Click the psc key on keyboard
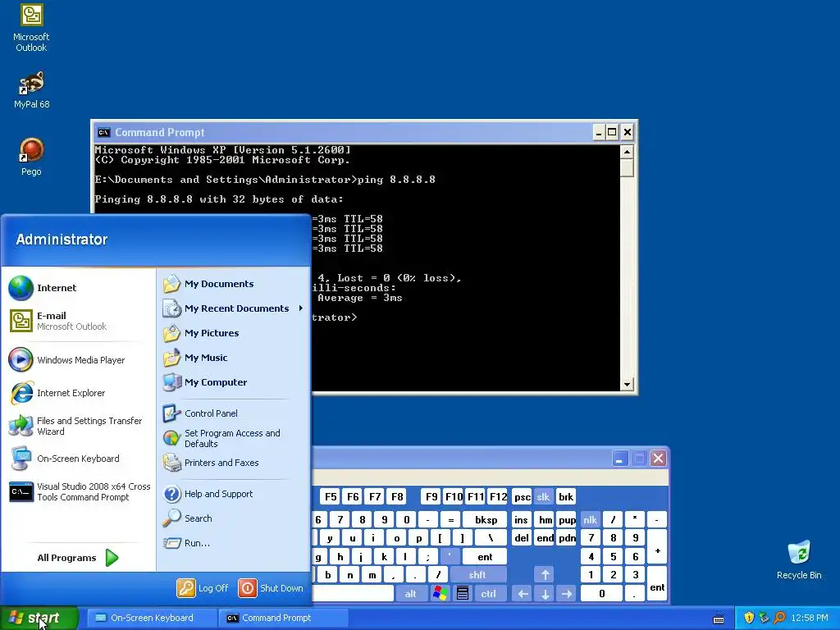The width and height of the screenshot is (840, 630). coord(522,496)
